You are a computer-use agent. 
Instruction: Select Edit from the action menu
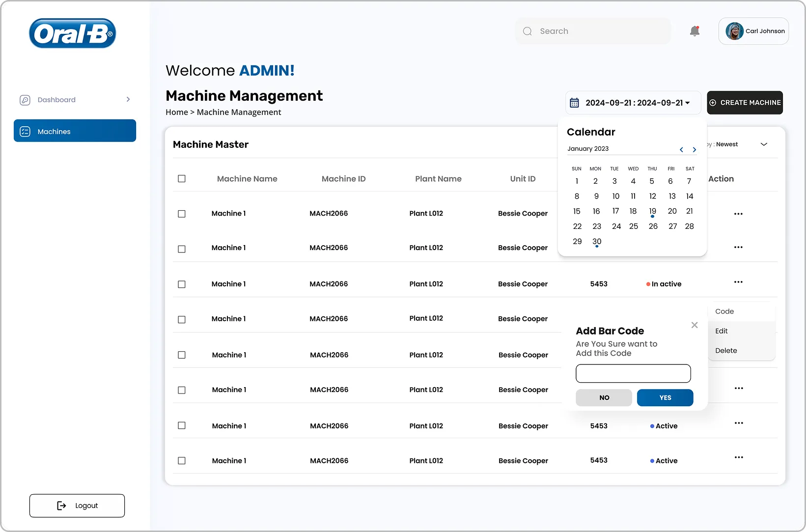pyautogui.click(x=722, y=331)
